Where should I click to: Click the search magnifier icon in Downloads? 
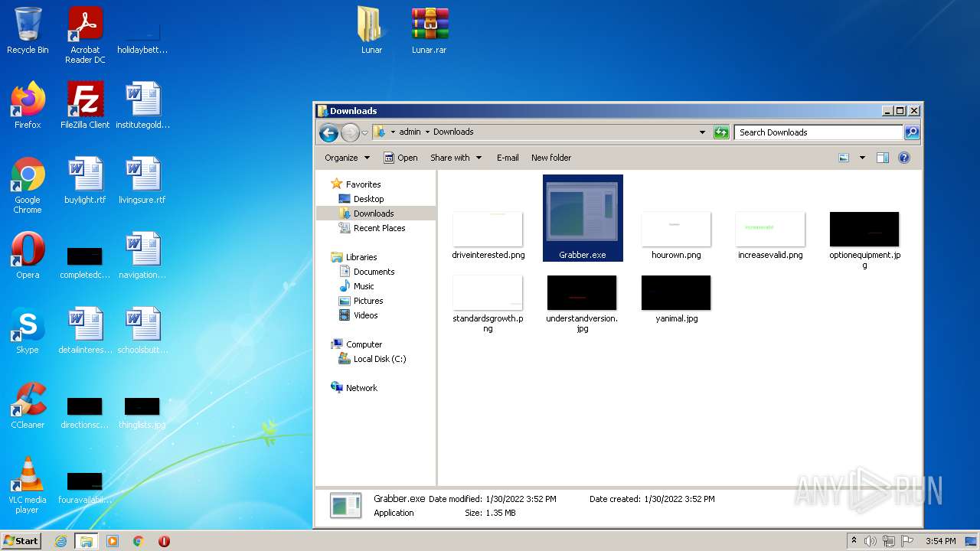click(911, 132)
